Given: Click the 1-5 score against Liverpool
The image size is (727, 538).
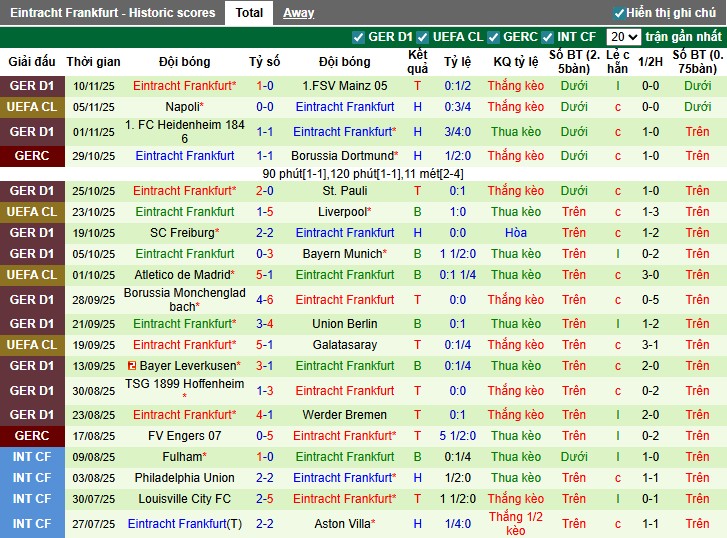Looking at the screenshot, I should point(264,212).
